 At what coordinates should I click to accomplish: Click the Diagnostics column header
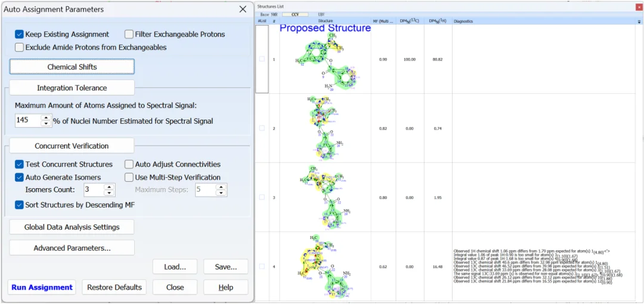point(463,21)
